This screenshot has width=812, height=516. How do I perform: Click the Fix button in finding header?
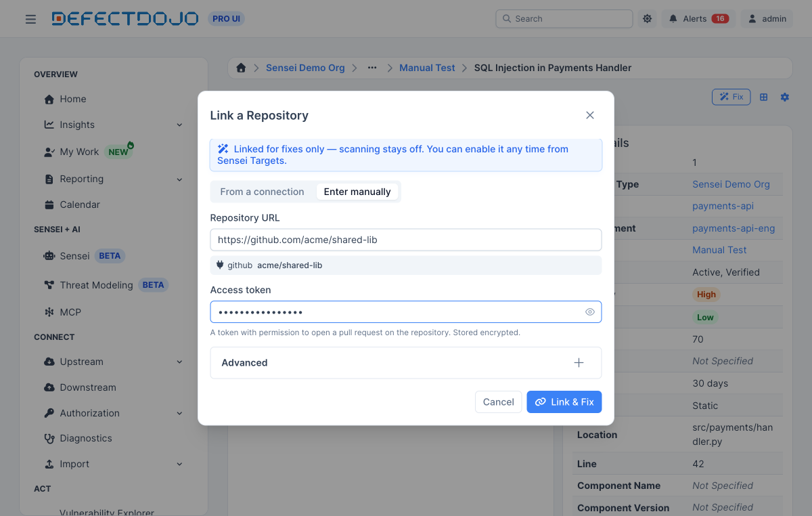click(x=731, y=97)
